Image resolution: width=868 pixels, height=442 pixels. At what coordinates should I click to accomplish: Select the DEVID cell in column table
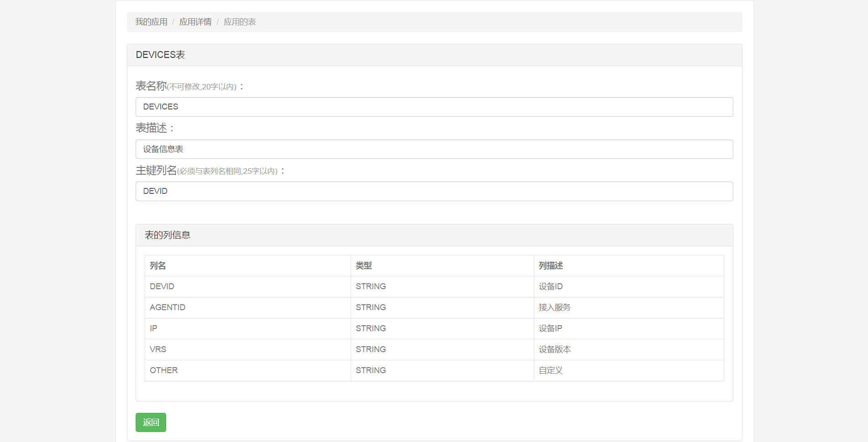click(x=162, y=286)
